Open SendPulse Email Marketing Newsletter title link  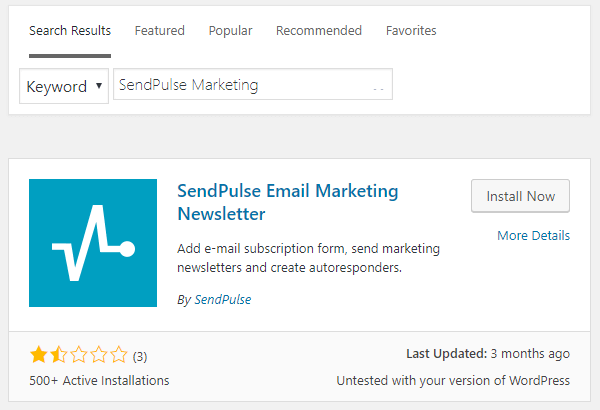288,202
